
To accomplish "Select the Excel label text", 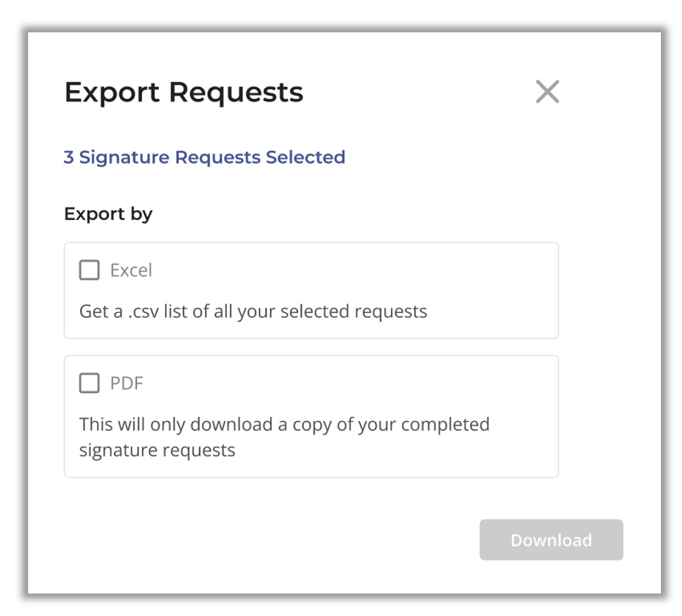I will 131,270.
